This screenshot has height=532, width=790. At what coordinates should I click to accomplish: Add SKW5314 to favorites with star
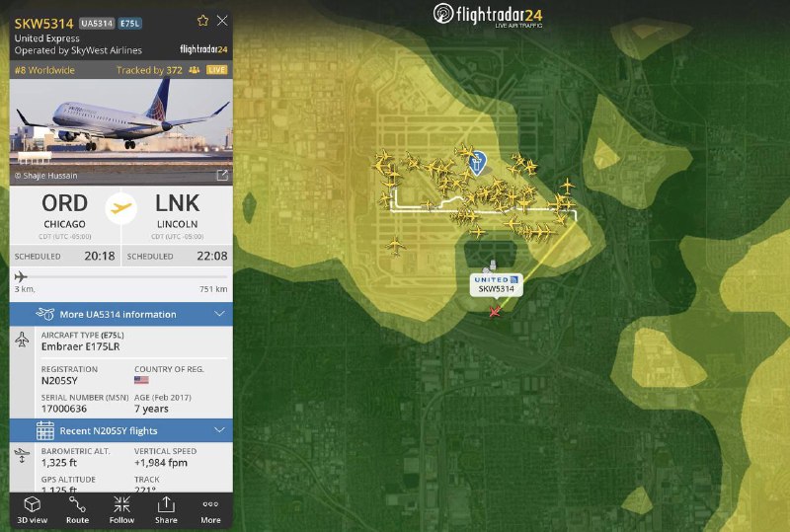pyautogui.click(x=202, y=21)
